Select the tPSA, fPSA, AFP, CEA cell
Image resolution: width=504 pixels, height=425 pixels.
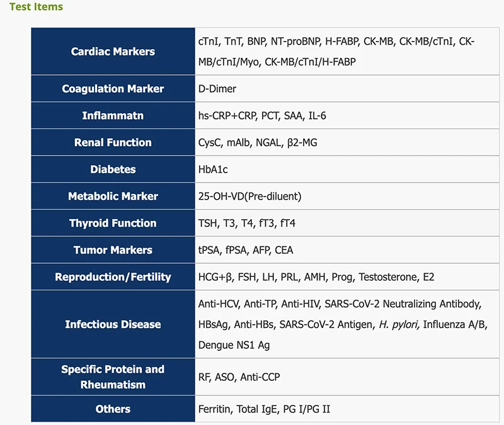pos(246,251)
